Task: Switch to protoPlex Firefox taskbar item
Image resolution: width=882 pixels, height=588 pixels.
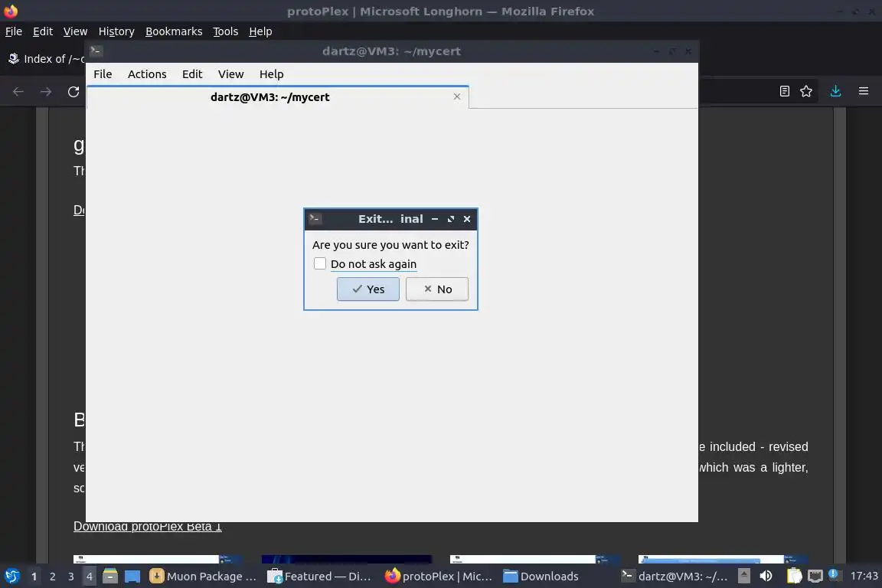Action: coord(438,577)
